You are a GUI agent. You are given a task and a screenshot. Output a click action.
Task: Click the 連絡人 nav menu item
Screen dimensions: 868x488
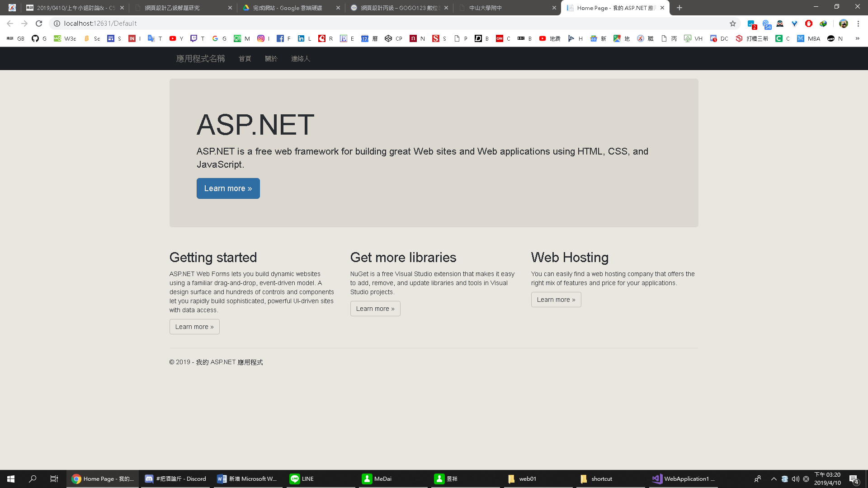click(x=301, y=59)
